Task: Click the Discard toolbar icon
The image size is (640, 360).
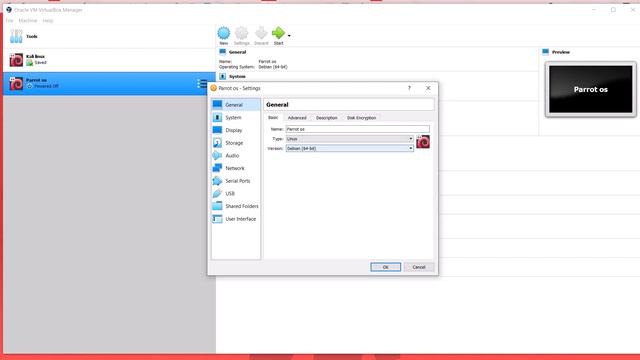Action: 261,33
